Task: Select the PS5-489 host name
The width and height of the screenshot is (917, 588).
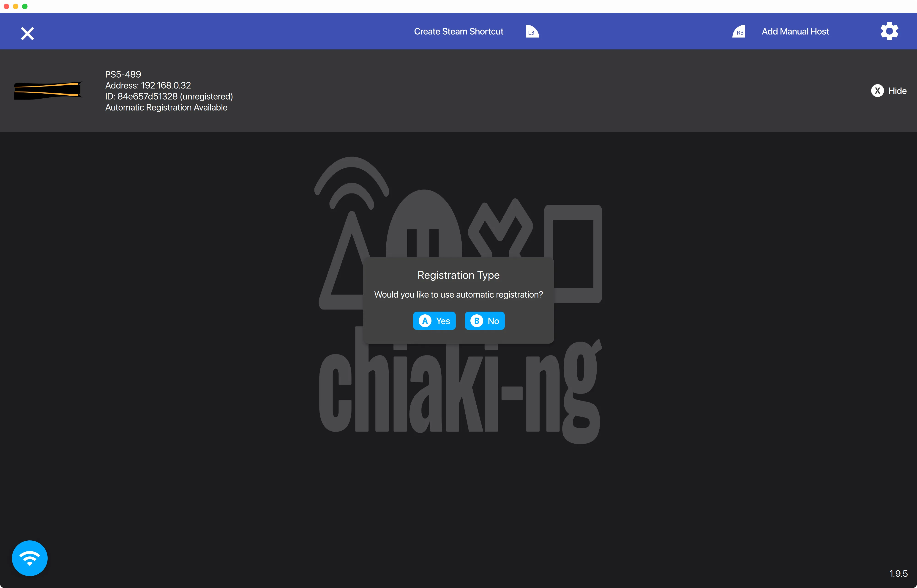Action: pyautogui.click(x=123, y=74)
